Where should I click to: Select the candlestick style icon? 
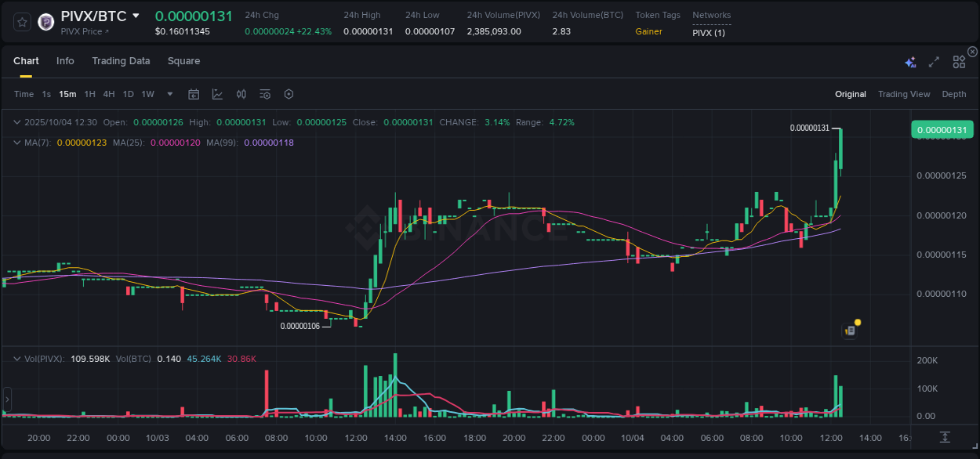pos(241,93)
